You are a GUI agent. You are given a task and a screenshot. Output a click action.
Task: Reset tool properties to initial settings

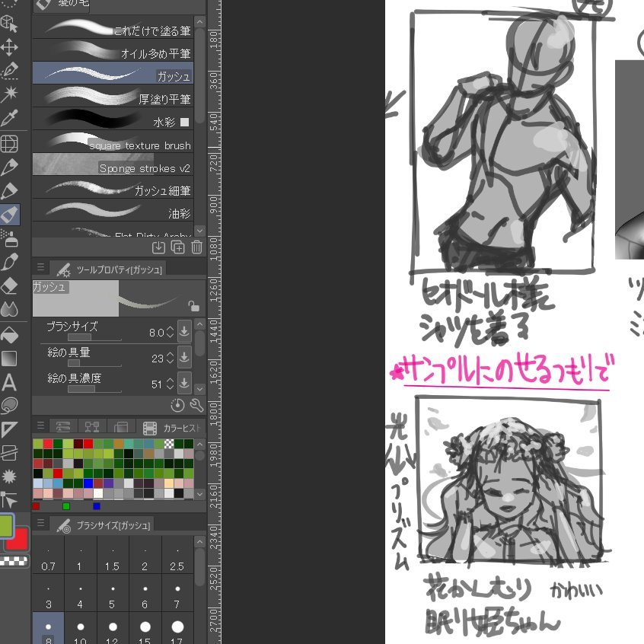tap(177, 406)
